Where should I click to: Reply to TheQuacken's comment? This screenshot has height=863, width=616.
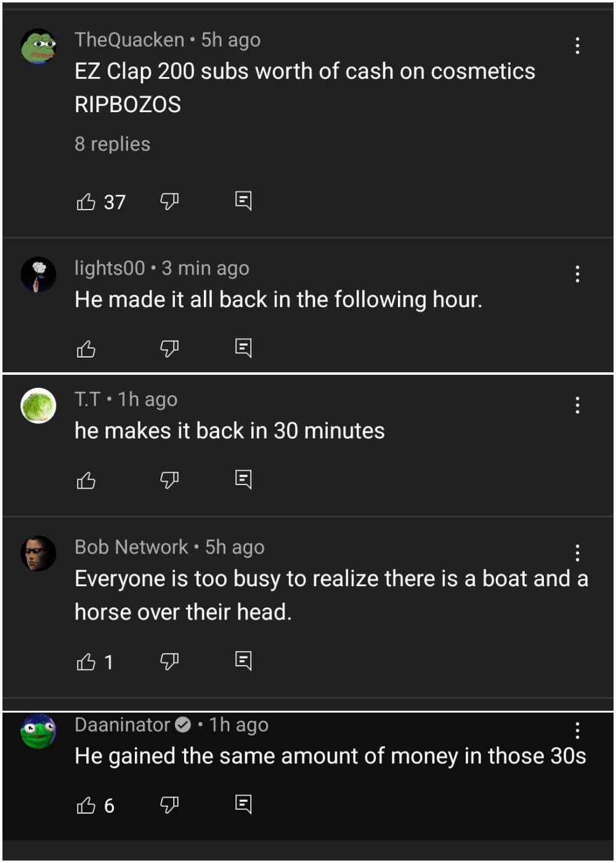click(243, 201)
